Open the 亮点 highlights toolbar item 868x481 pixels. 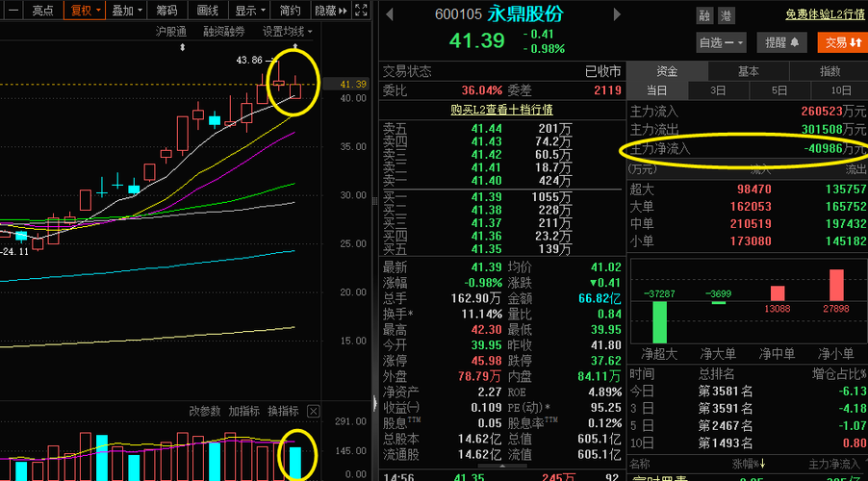click(42, 10)
